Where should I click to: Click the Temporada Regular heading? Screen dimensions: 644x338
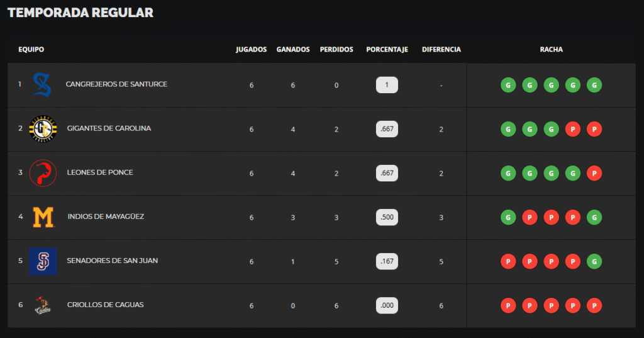click(80, 13)
